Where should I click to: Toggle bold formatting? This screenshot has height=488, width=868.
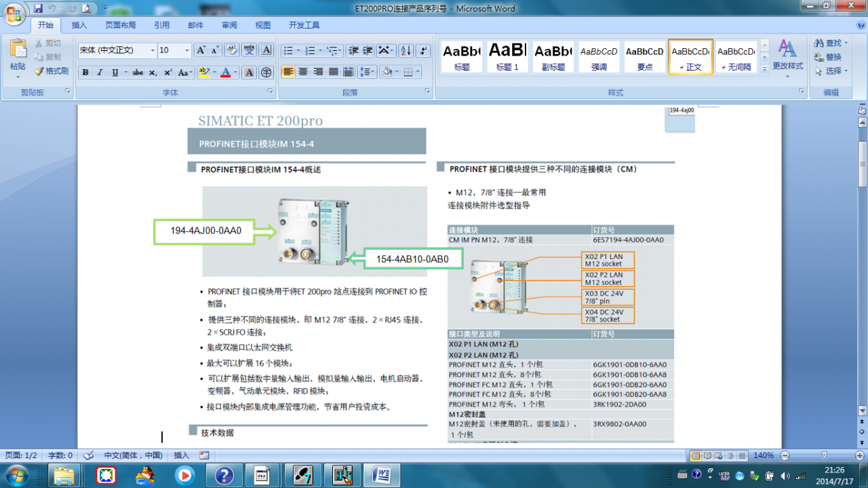tap(85, 72)
